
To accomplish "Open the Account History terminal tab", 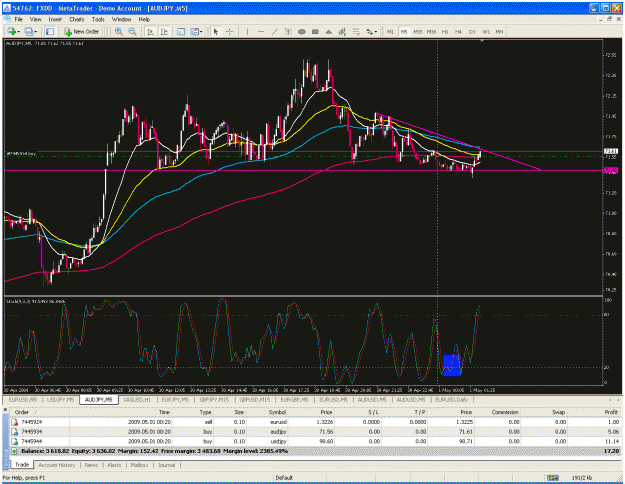I will point(57,465).
